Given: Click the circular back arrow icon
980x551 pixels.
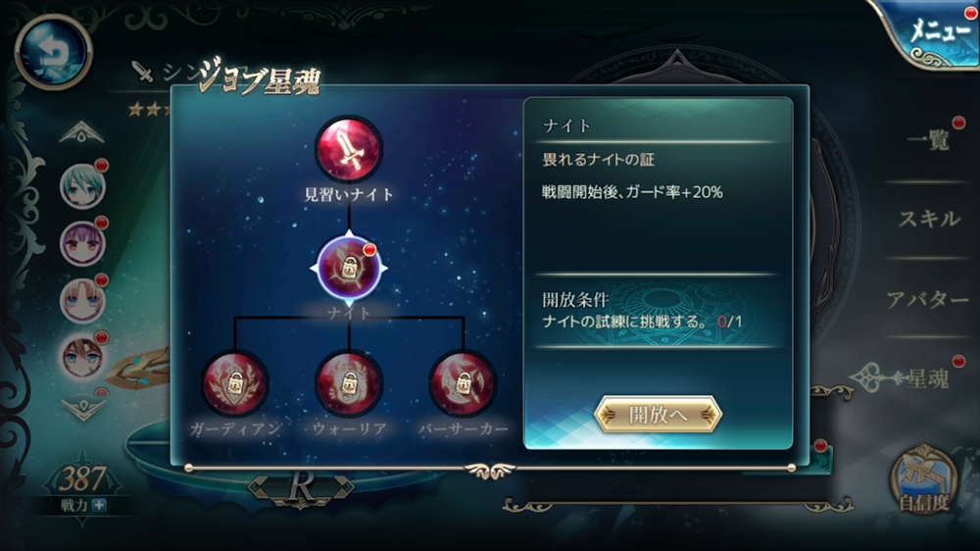Looking at the screenshot, I should coord(53,53).
